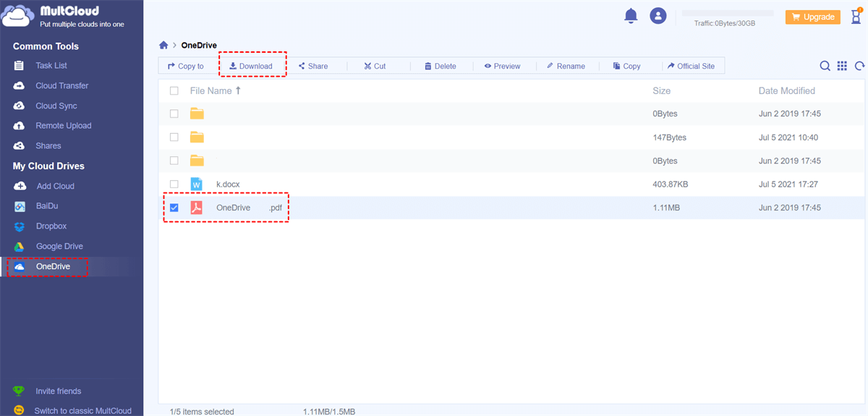Open Remote Upload in the sidebar

click(x=64, y=125)
